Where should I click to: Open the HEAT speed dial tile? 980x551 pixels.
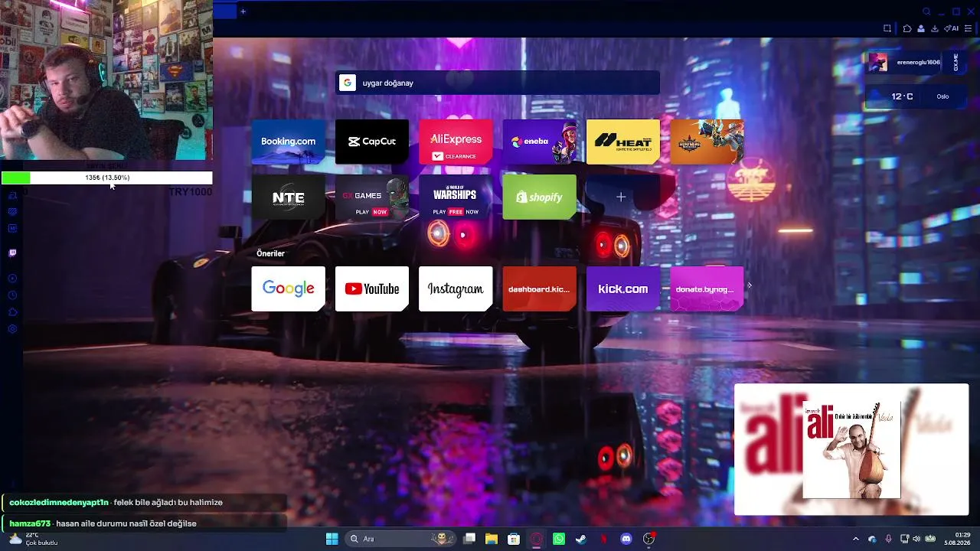coord(623,142)
